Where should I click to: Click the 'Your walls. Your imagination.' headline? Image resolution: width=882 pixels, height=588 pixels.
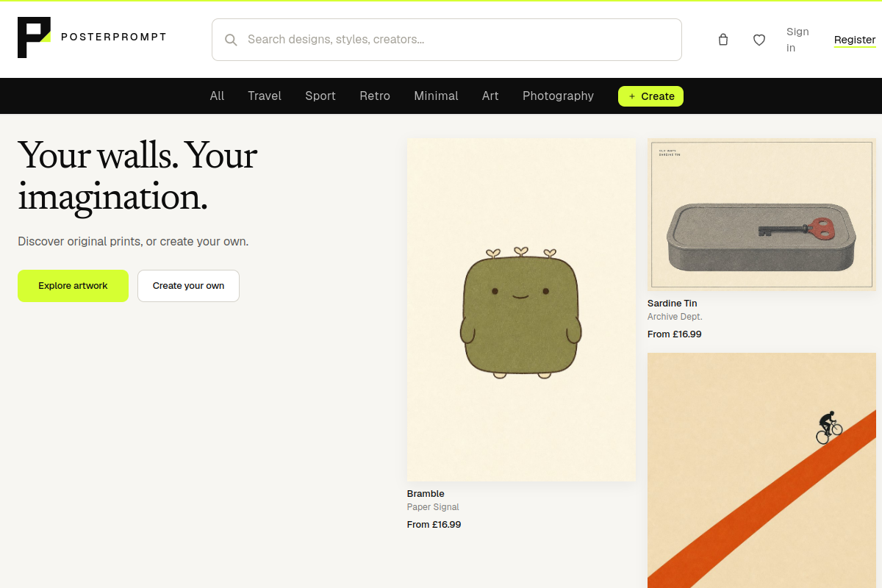[x=137, y=176]
